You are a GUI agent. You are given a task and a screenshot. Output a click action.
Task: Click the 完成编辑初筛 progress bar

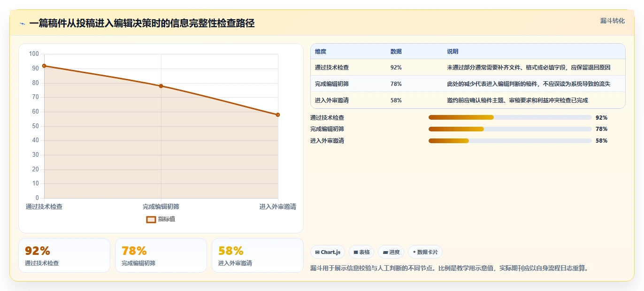coord(510,129)
